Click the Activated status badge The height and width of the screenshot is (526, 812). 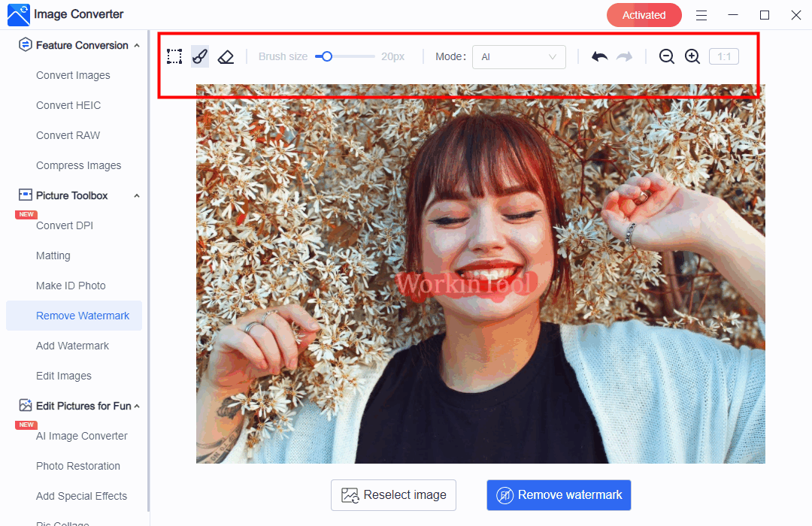tap(644, 15)
